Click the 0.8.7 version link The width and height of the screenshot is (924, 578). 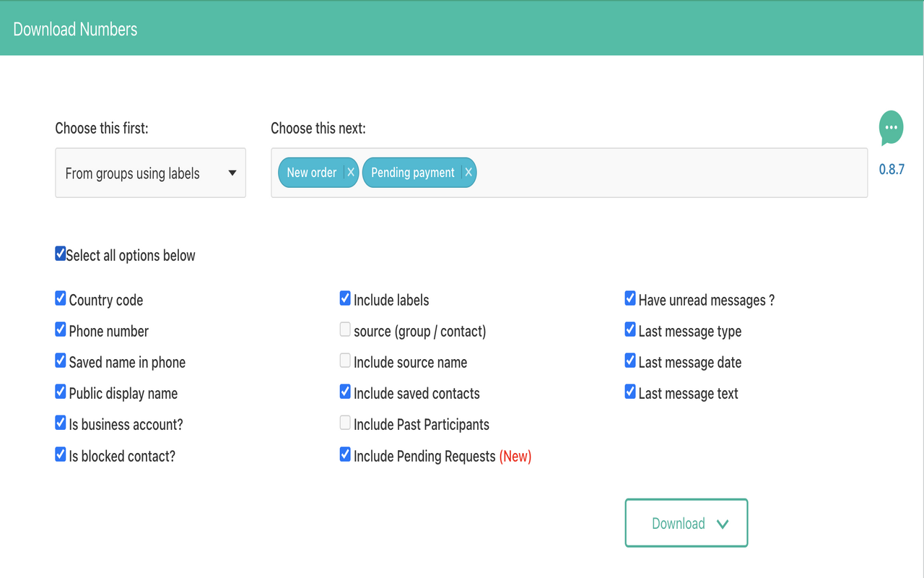click(891, 170)
